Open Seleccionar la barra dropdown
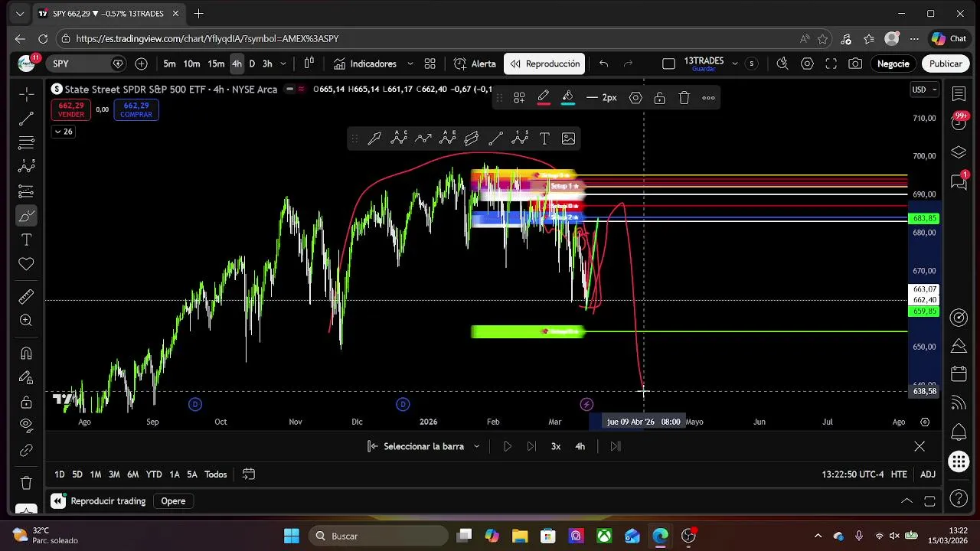 coord(423,446)
